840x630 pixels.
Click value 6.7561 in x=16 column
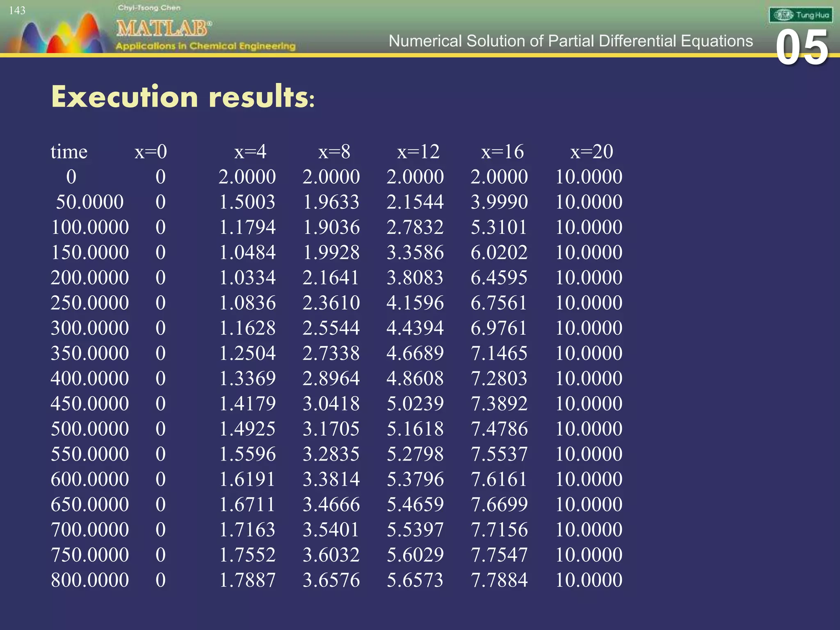pyautogui.click(x=499, y=303)
